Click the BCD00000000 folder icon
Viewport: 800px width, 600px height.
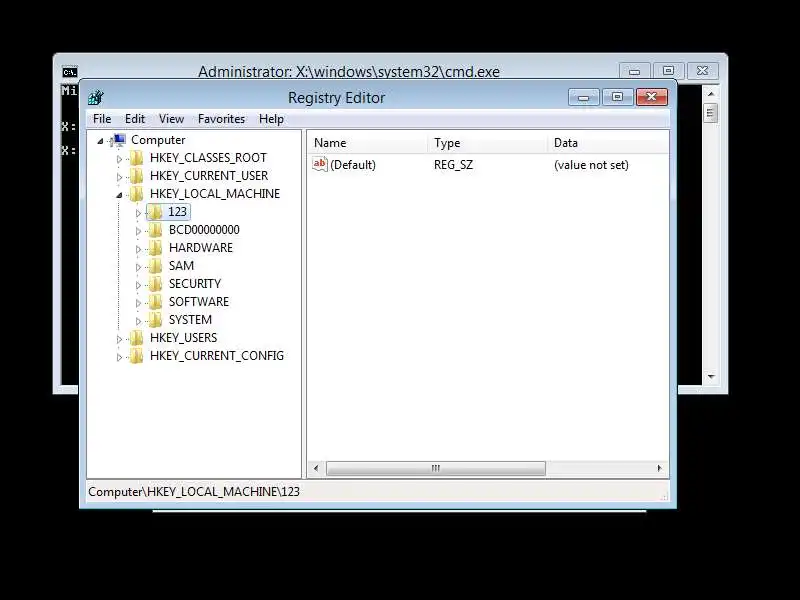click(x=155, y=230)
